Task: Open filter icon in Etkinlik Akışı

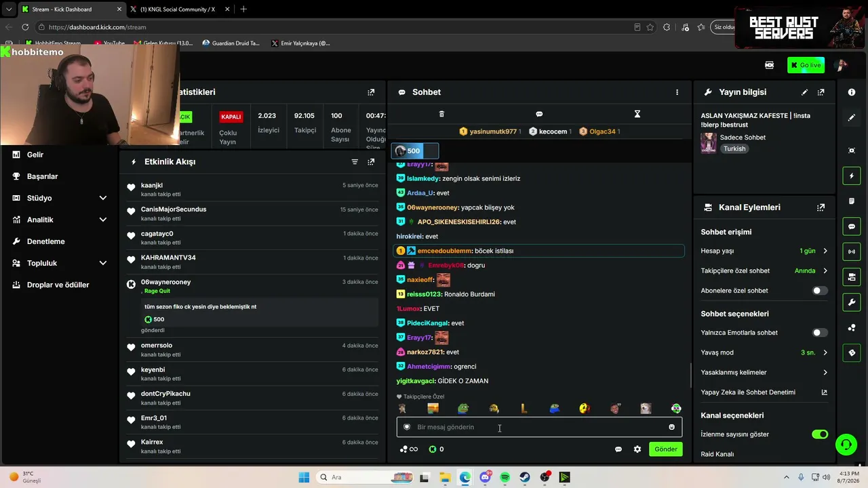Action: tap(355, 162)
